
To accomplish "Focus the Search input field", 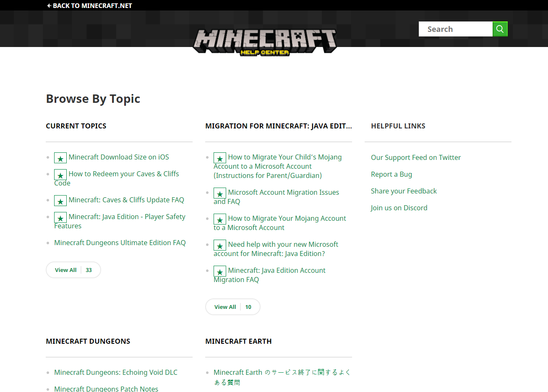I will [456, 29].
